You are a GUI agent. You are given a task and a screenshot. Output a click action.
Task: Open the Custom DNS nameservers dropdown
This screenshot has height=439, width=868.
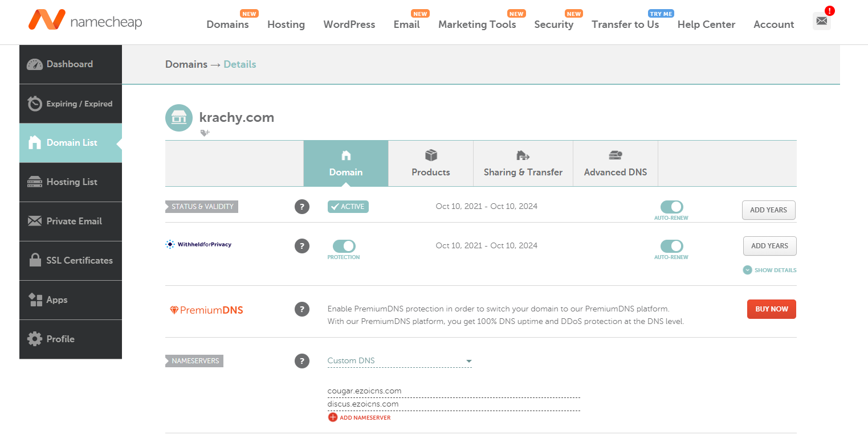400,361
